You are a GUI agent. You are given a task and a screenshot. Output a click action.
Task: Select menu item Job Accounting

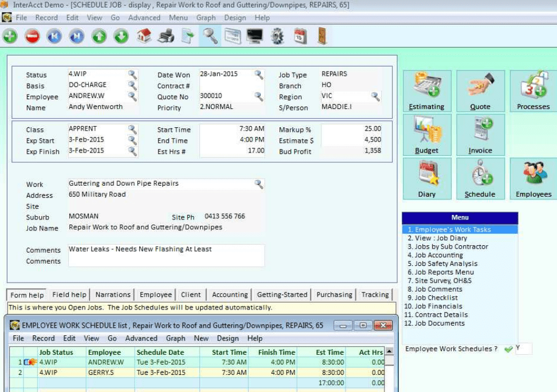pos(460,255)
